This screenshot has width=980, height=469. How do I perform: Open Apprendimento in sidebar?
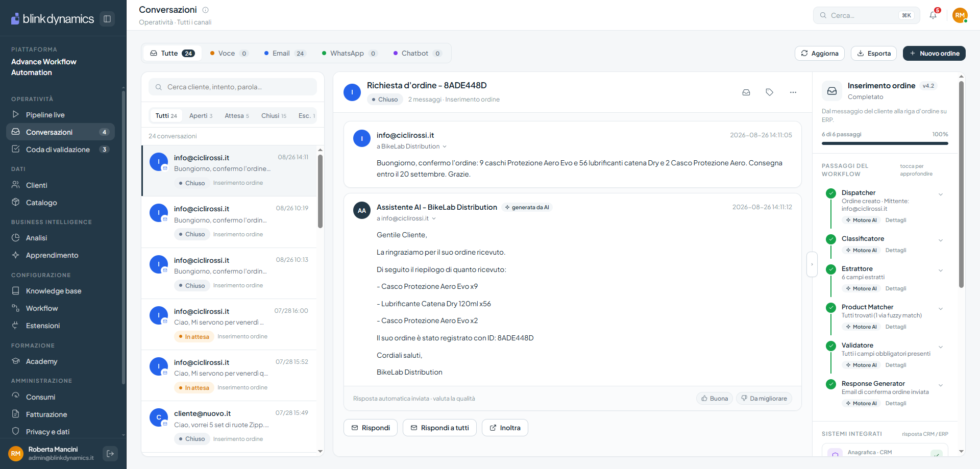tap(60, 255)
